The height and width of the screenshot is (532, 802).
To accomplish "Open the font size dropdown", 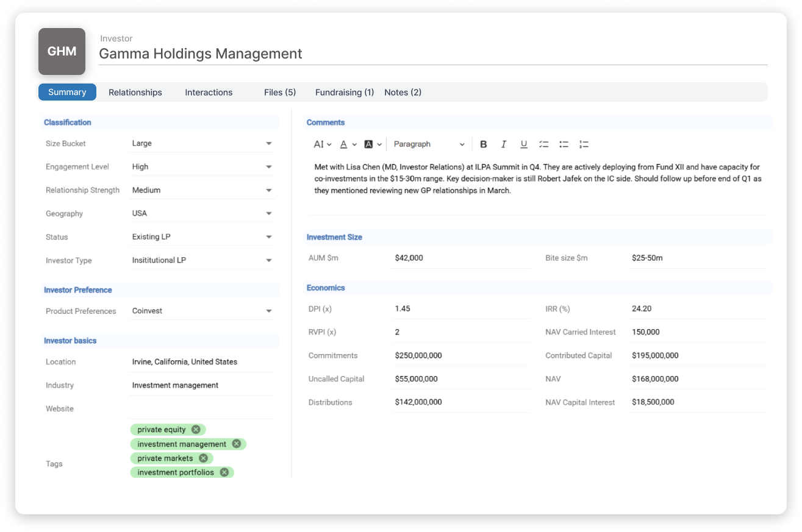I will point(323,144).
